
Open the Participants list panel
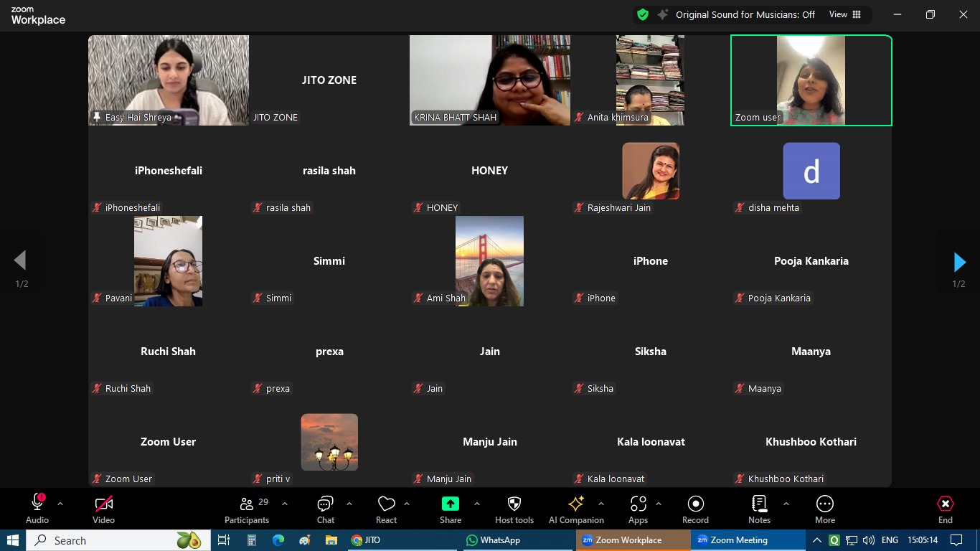point(247,504)
